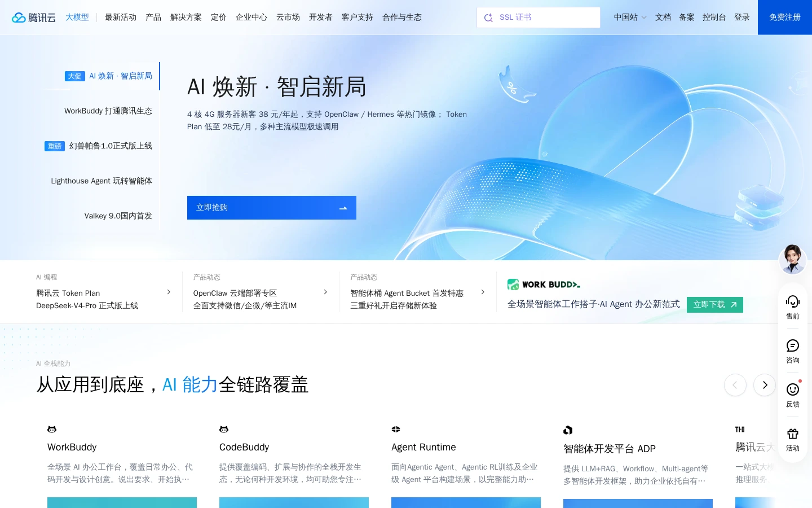This screenshot has height=508, width=812.
Task: Open the 咨询 chat bubble icon
Action: click(x=793, y=345)
